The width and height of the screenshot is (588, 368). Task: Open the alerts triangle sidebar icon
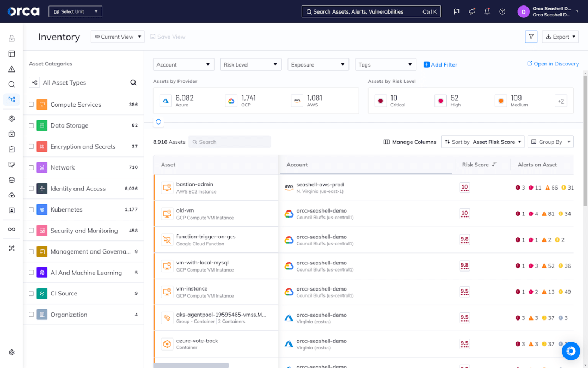(x=11, y=69)
